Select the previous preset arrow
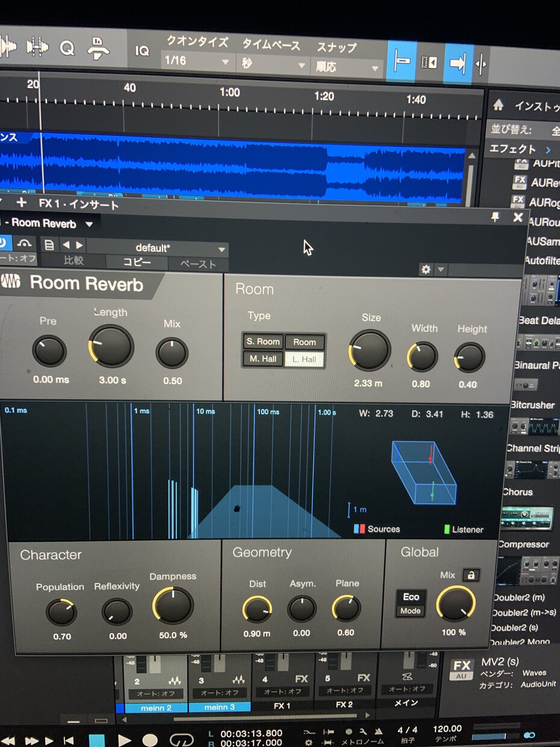The width and height of the screenshot is (560, 747). coord(66,245)
